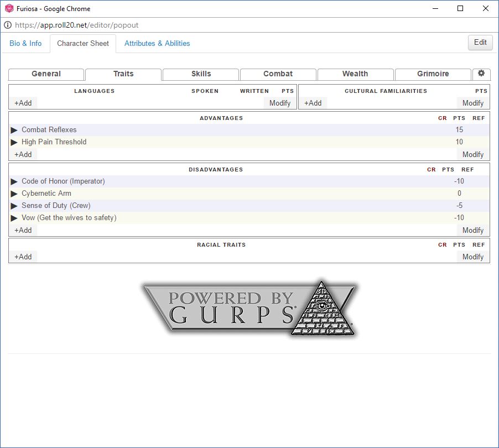The image size is (499, 448).
Task: Select the Wealth tab
Action: click(x=355, y=74)
